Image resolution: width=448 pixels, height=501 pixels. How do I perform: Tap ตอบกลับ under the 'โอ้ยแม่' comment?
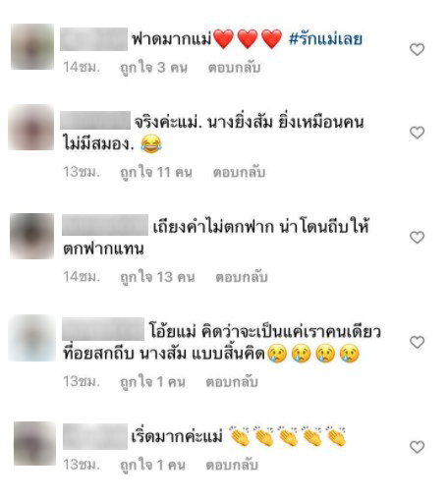click(232, 382)
